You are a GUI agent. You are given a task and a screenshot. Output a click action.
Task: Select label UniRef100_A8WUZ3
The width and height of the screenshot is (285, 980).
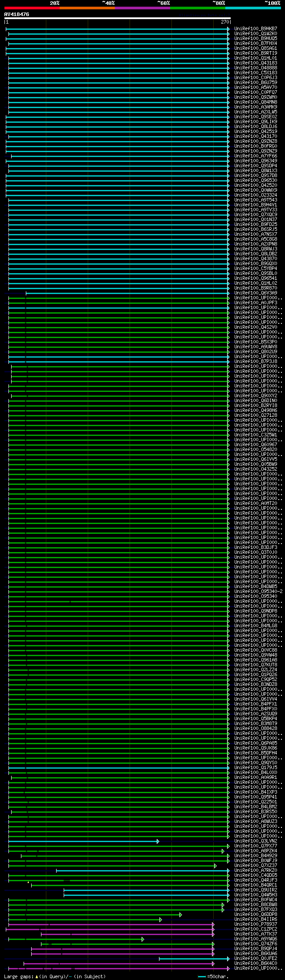tap(256, 821)
